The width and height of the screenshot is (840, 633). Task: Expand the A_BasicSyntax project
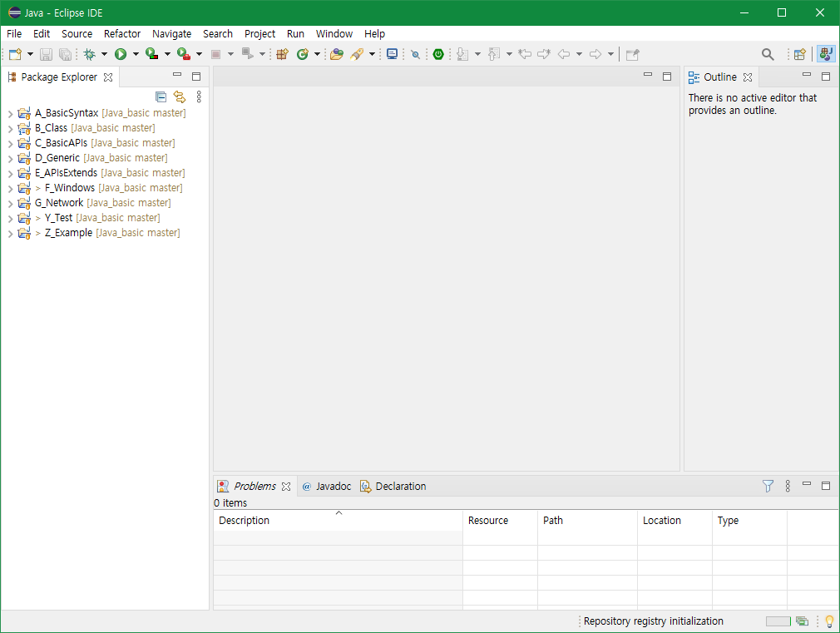[x=10, y=114]
